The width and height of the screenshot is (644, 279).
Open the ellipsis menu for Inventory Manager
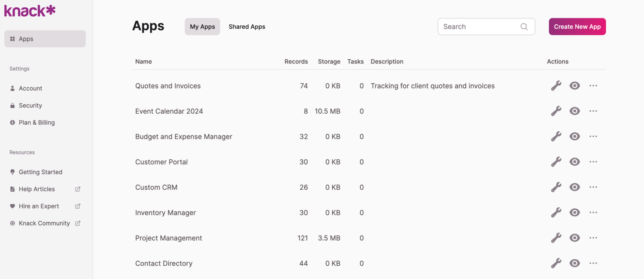pos(593,212)
